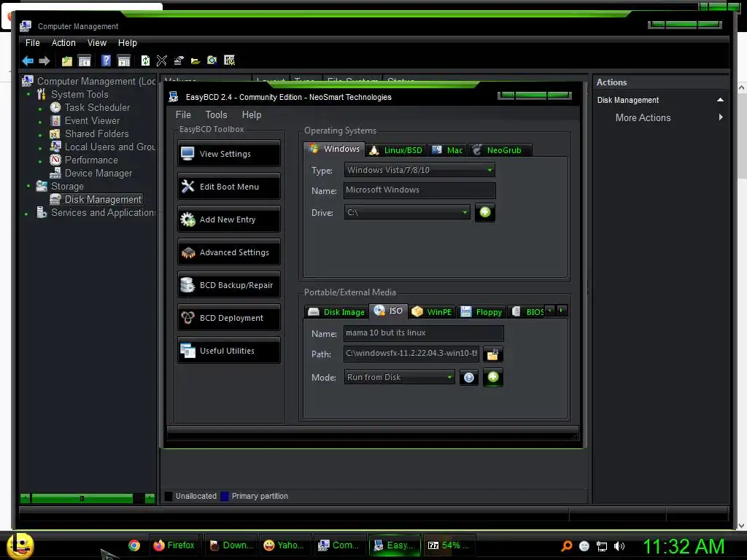The width and height of the screenshot is (747, 560).
Task: Collapse the Storage tree node
Action: (x=28, y=186)
